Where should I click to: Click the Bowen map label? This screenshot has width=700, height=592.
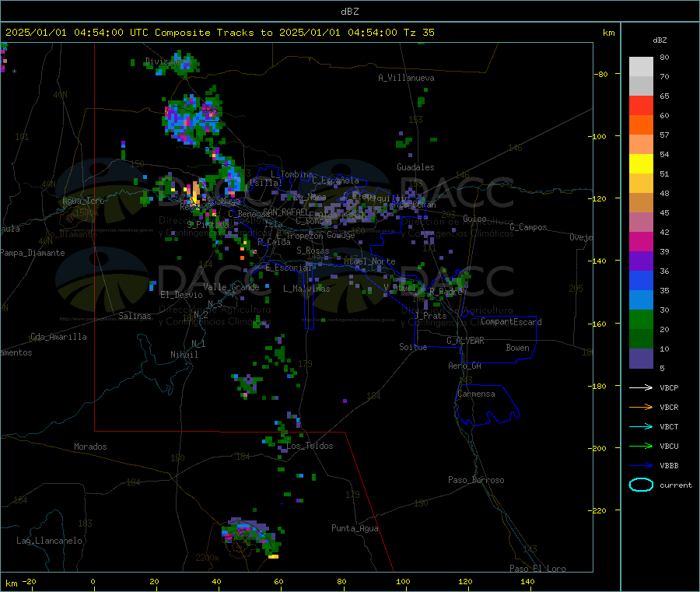pyautogui.click(x=517, y=347)
